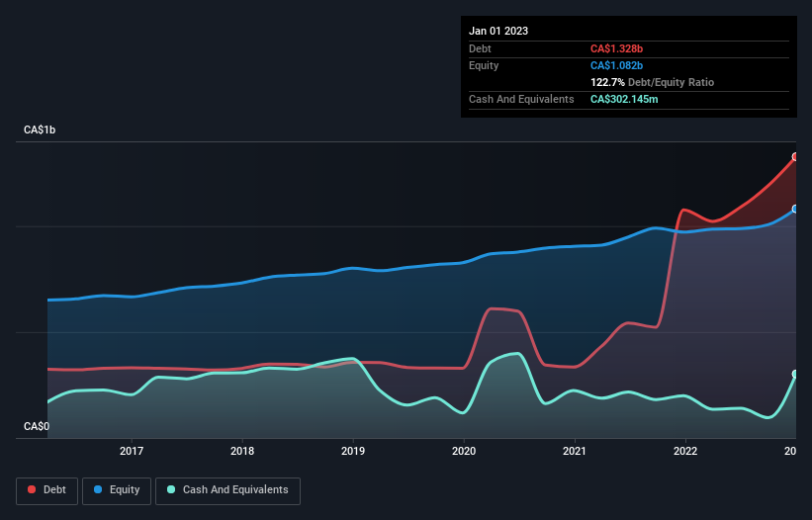The width and height of the screenshot is (812, 520).
Task: Toggle Cash And Equivalents legend button
Action: (227, 490)
